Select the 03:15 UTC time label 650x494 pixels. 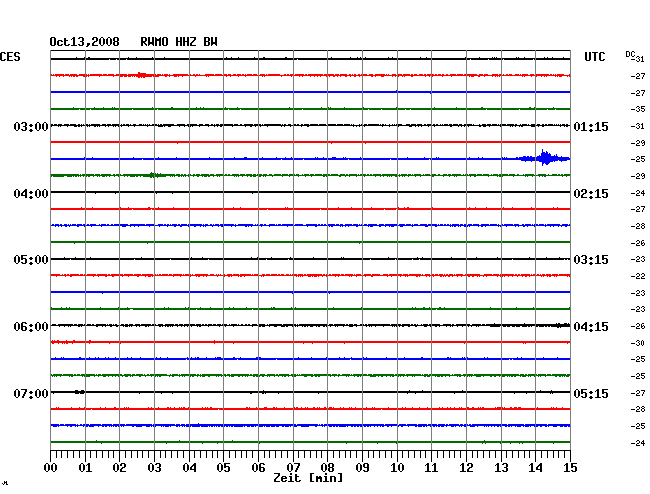click(591, 260)
